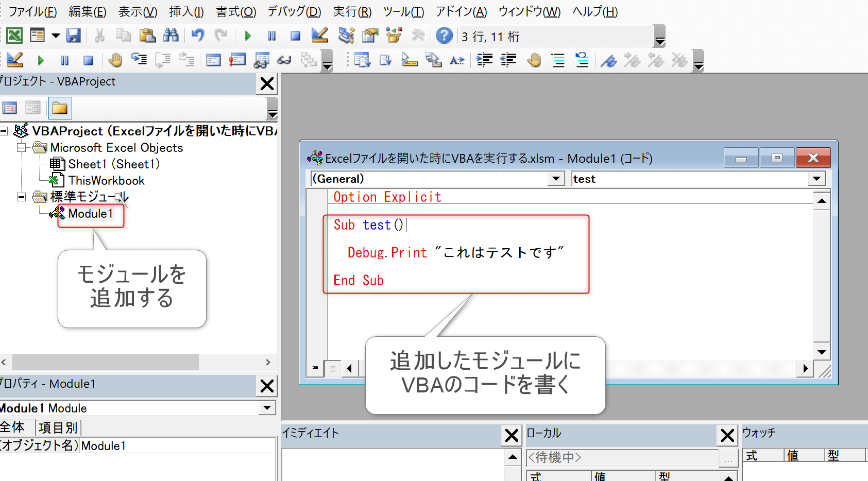Click the Undo arrow icon
The image size is (868, 481).
point(197,36)
